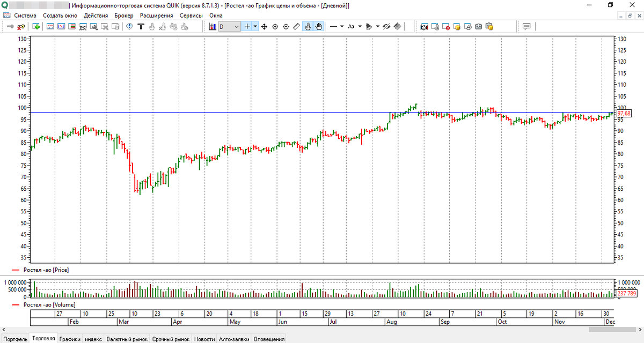Click the handshake trades table icon
Screen dimensions: 644x343
point(424,26)
